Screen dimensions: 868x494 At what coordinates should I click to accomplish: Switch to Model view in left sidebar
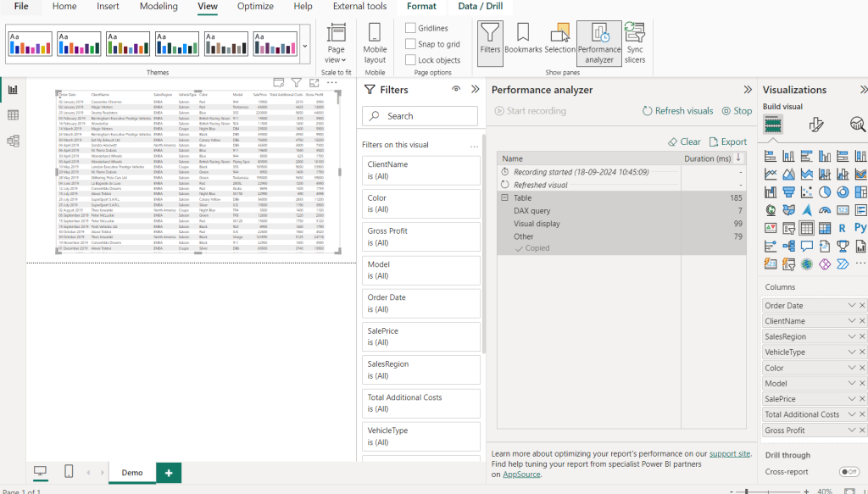click(13, 141)
